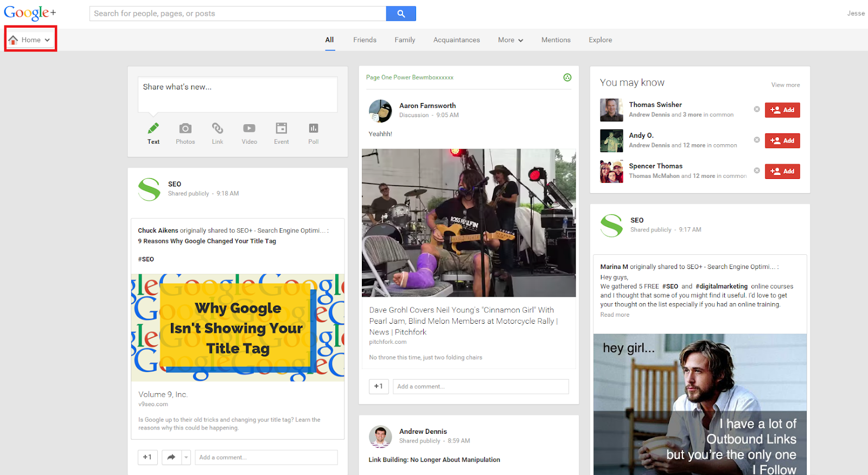
Task: Click the Google+ logo
Action: click(30, 13)
